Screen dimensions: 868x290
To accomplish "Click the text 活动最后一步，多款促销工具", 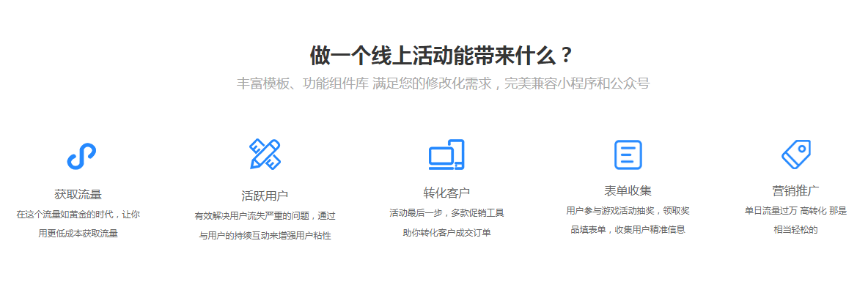I will tap(446, 213).
